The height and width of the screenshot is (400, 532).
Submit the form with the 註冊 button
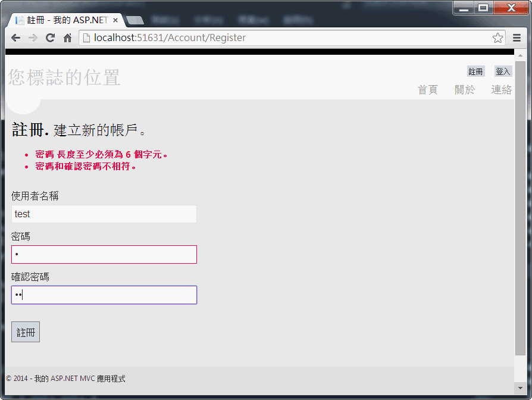[26, 332]
